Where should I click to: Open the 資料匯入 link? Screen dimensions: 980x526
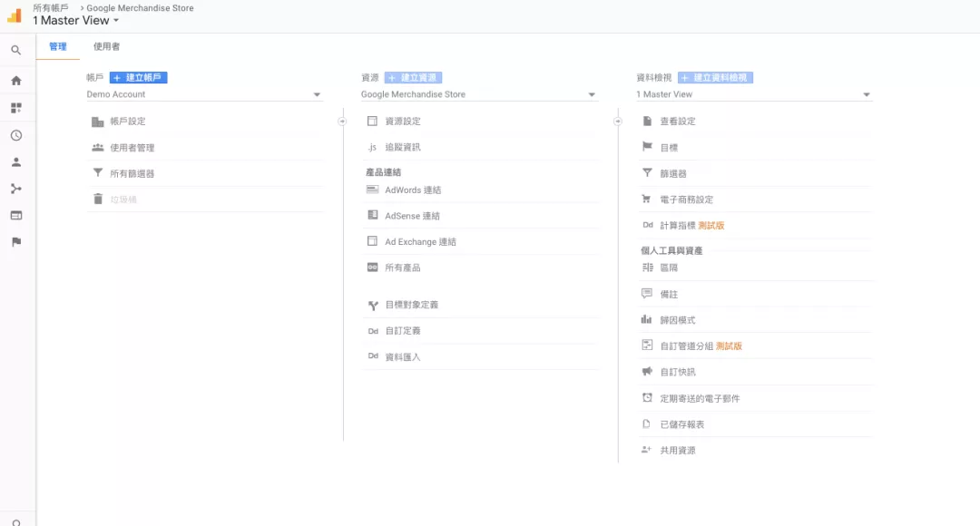point(403,356)
